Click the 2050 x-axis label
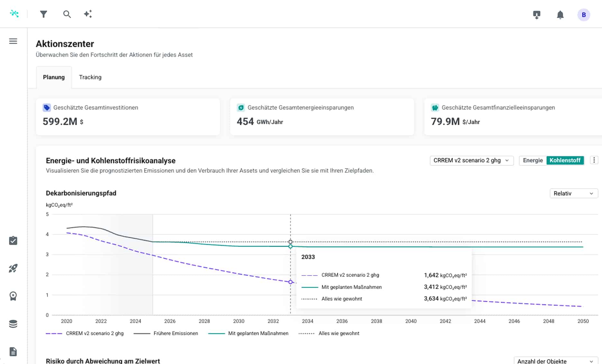 pyautogui.click(x=583, y=321)
